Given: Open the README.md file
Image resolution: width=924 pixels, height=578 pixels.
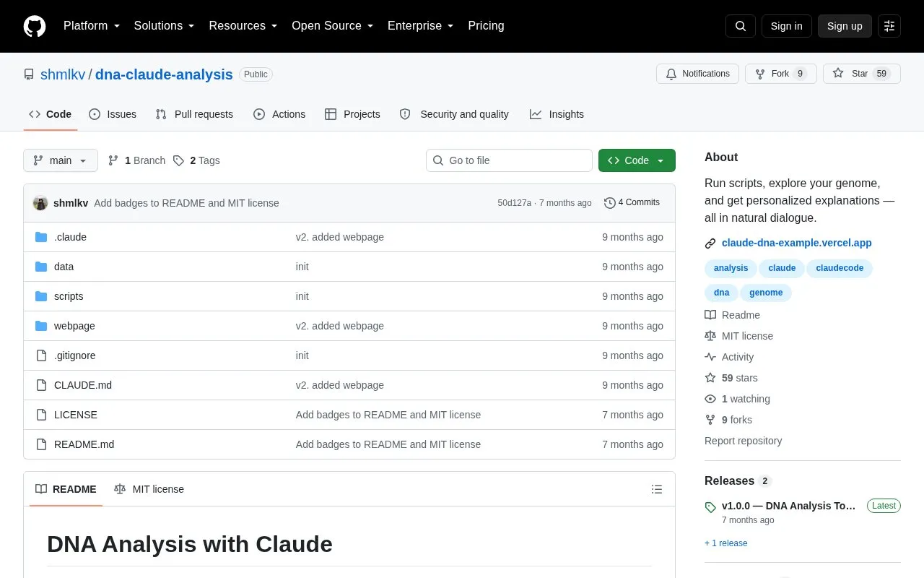Looking at the screenshot, I should (x=84, y=444).
